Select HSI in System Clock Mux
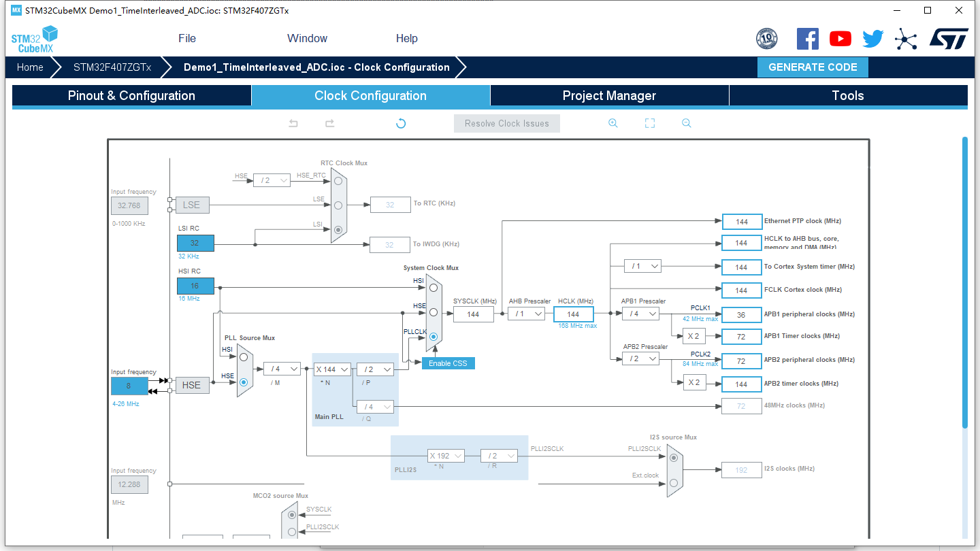This screenshot has width=980, height=551. 433,287
